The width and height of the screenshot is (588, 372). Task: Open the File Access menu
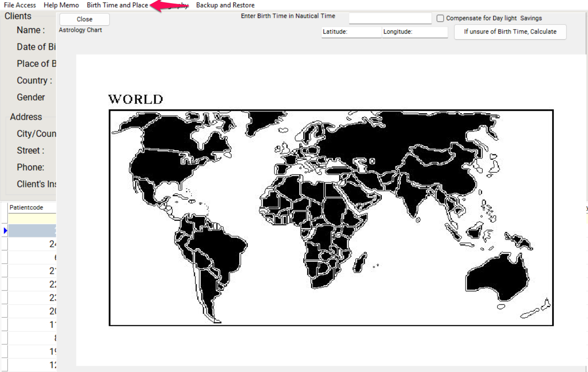click(x=20, y=5)
